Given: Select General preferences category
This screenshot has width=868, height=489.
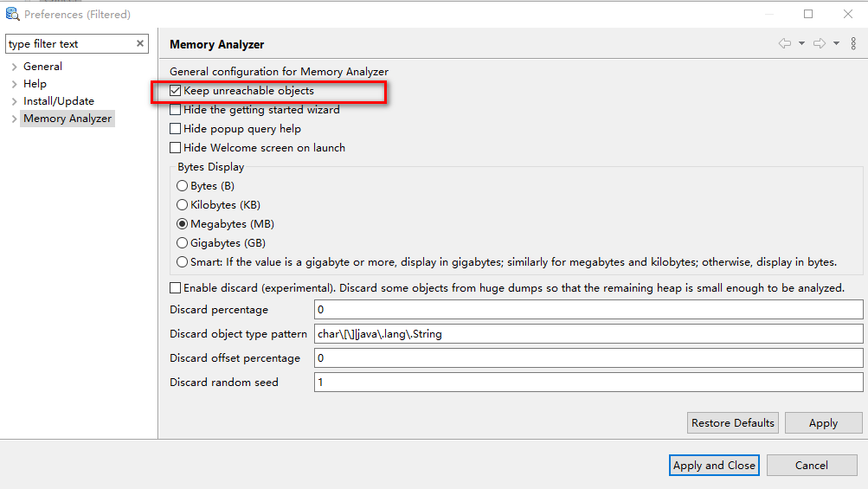Looking at the screenshot, I should tap(42, 67).
